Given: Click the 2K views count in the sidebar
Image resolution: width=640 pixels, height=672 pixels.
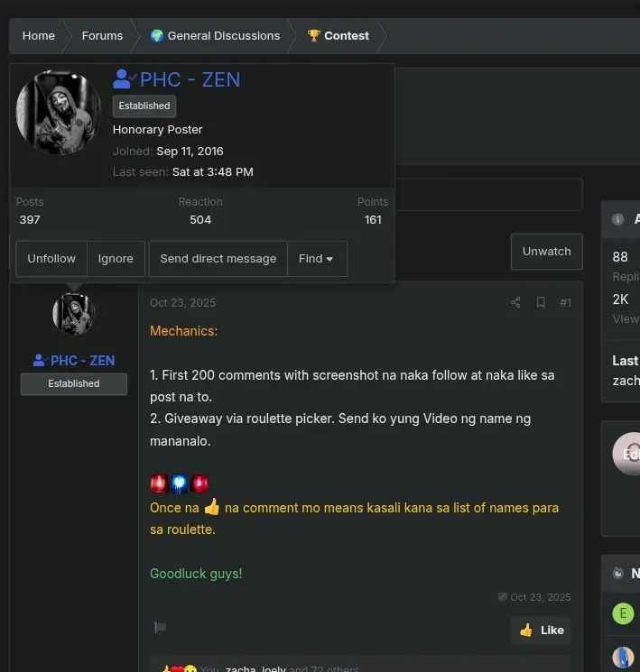Looking at the screenshot, I should click(620, 299).
